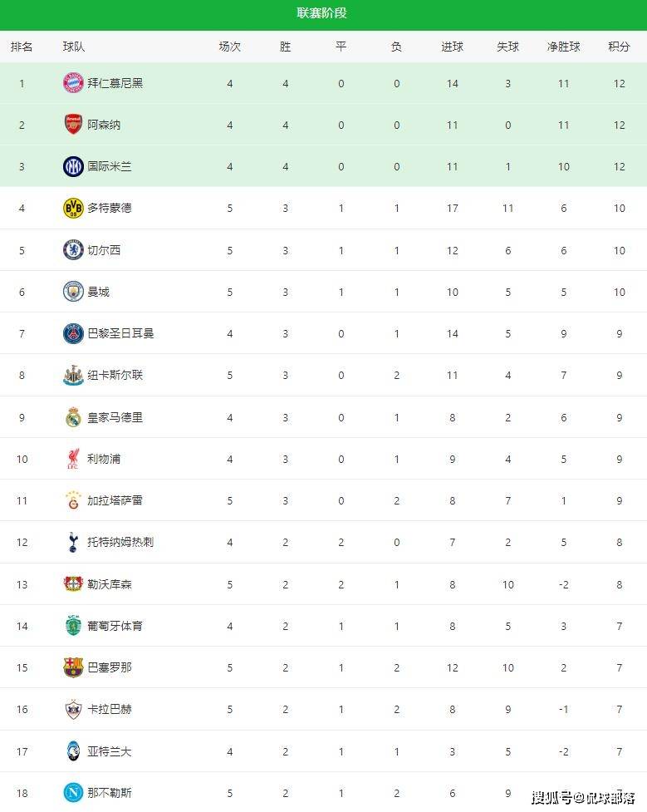The image size is (647, 812).
Task: Click the Chelsea club crest
Action: pyautogui.click(x=73, y=250)
